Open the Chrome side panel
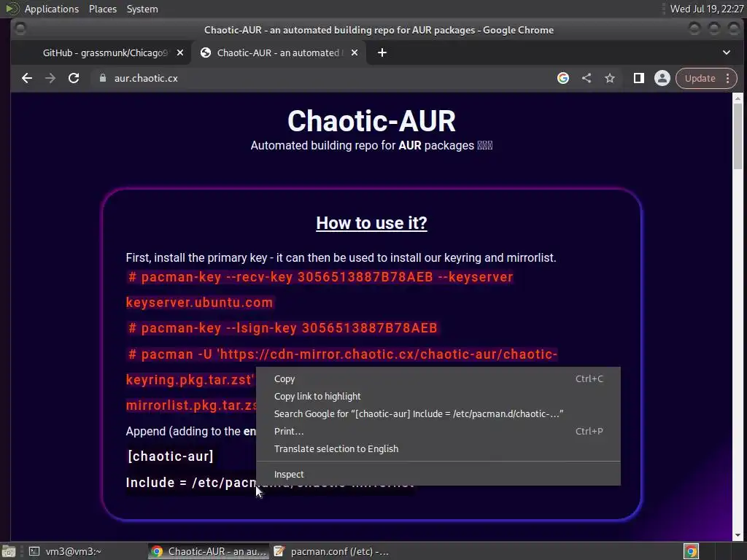 (x=639, y=78)
